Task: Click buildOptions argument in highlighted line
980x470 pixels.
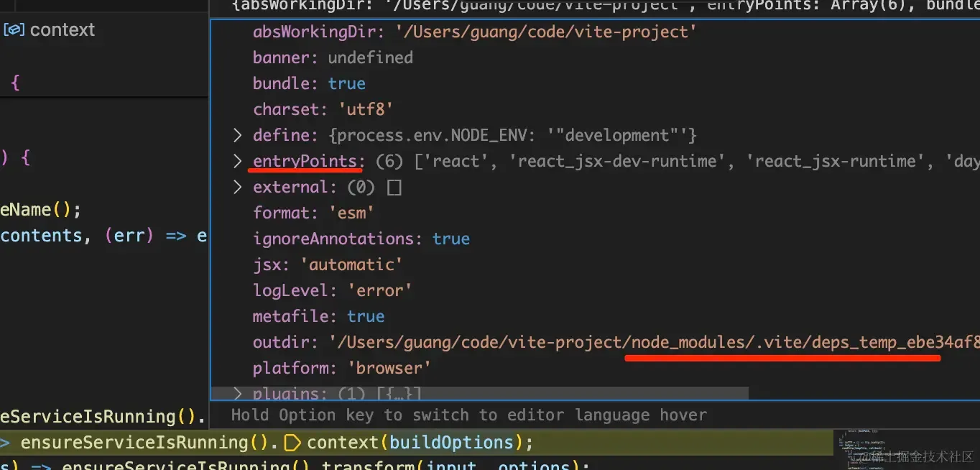Action: point(452,443)
